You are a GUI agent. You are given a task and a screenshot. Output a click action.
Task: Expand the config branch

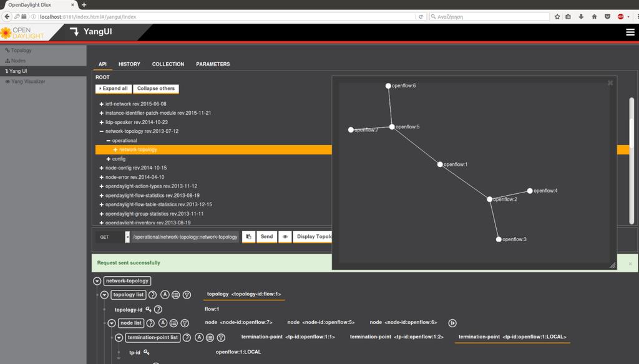tap(109, 159)
